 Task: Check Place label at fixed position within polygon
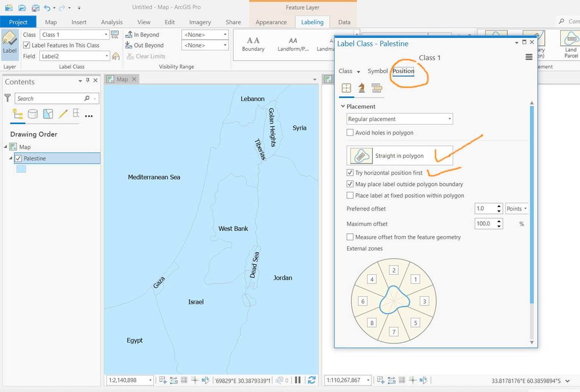[350, 195]
